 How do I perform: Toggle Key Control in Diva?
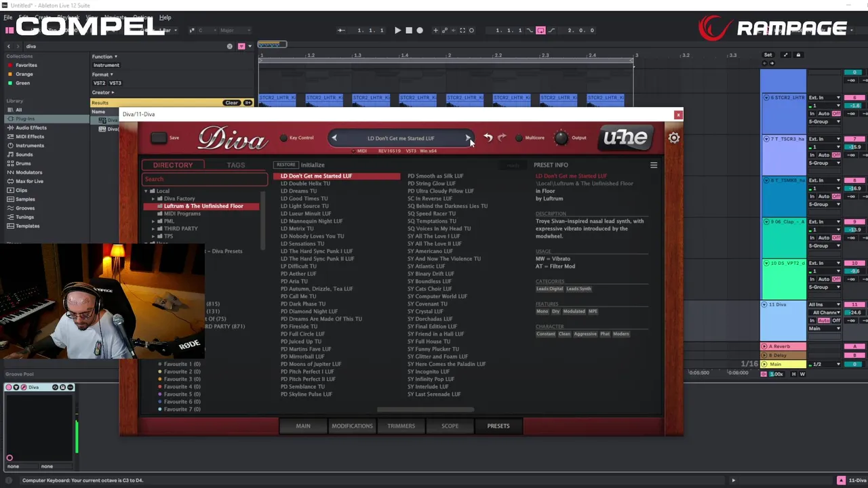point(283,138)
